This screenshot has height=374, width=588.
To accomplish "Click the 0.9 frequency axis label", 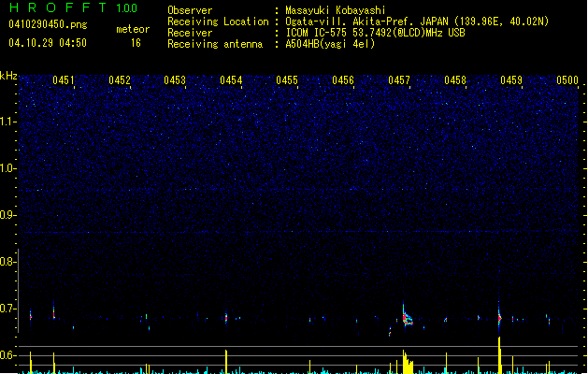I will [7, 215].
